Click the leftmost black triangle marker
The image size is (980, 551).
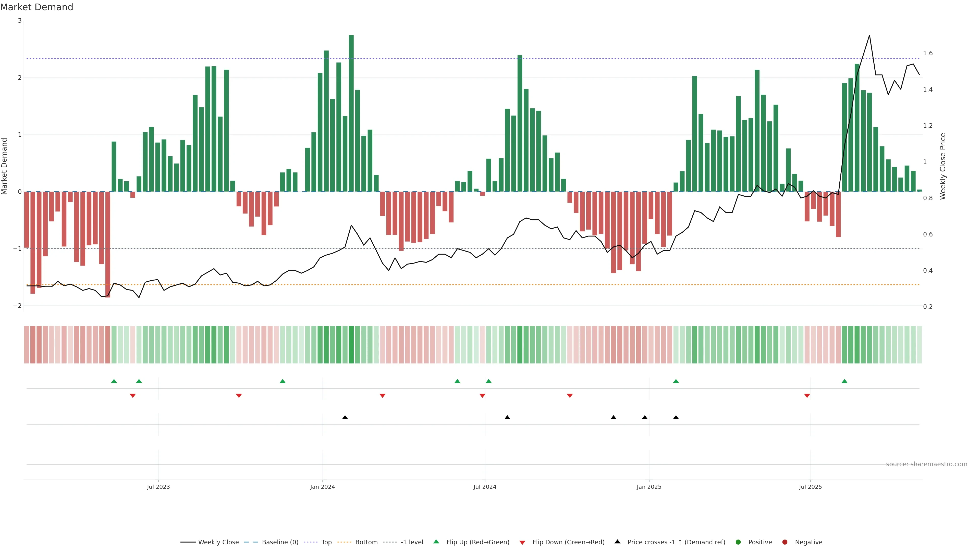tap(345, 418)
